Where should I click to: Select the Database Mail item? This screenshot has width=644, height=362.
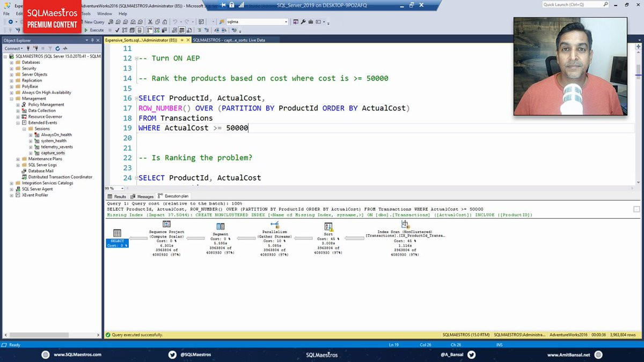click(x=41, y=171)
